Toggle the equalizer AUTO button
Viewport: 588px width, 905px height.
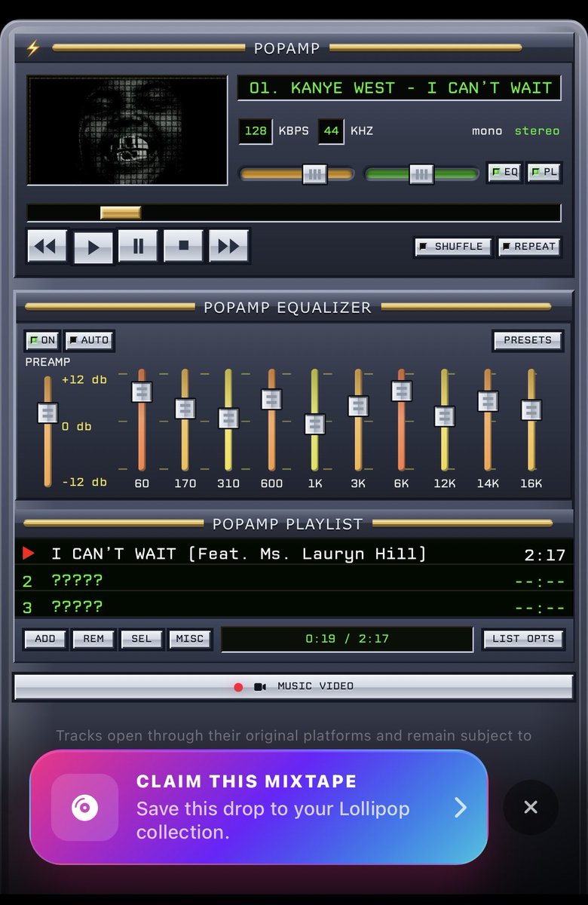click(x=89, y=340)
